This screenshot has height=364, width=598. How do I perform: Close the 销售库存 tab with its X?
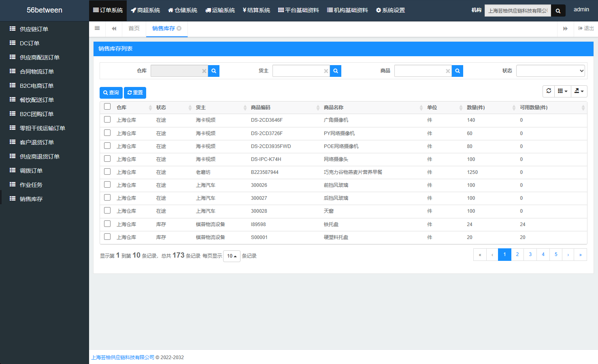click(179, 28)
